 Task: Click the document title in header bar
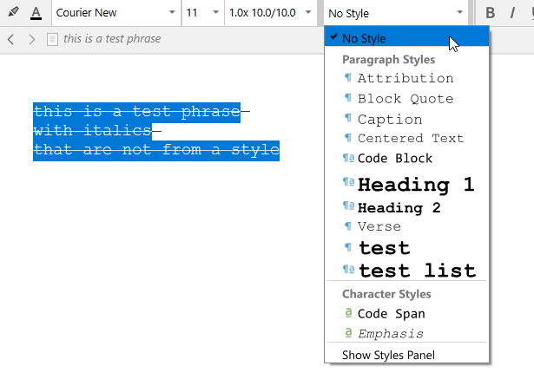tap(112, 39)
